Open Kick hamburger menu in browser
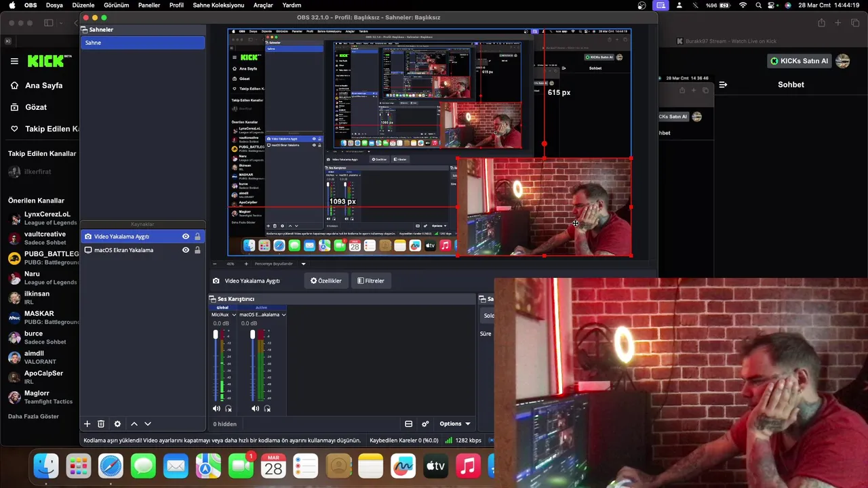Screen dimensions: 868x488 pyautogui.click(x=14, y=61)
